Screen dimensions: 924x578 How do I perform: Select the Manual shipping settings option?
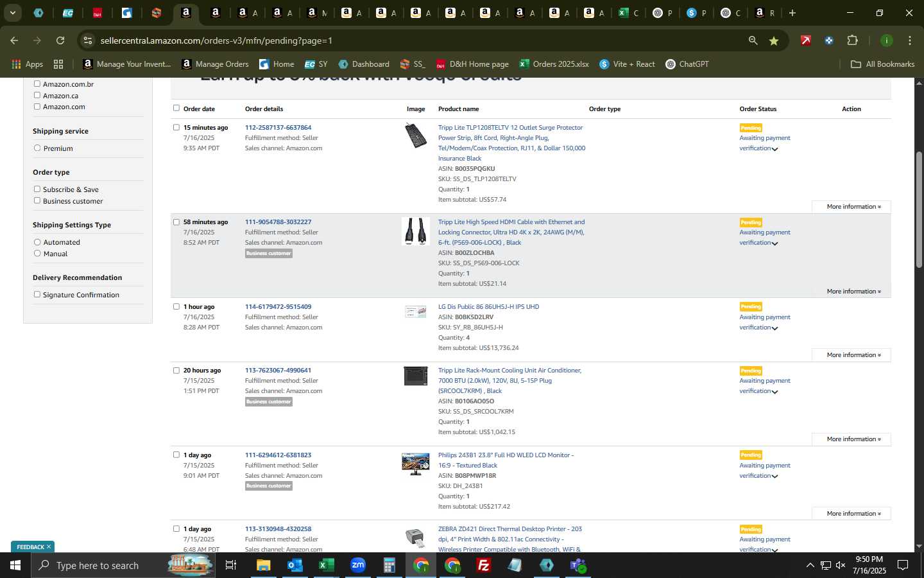coord(37,253)
